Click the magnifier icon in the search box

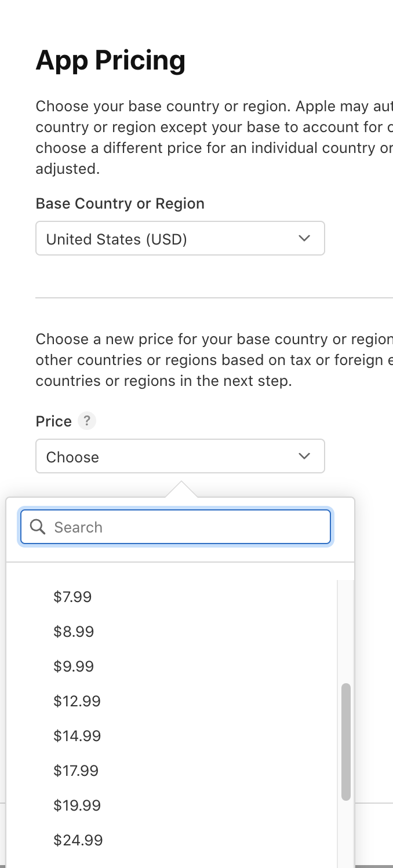click(x=38, y=527)
